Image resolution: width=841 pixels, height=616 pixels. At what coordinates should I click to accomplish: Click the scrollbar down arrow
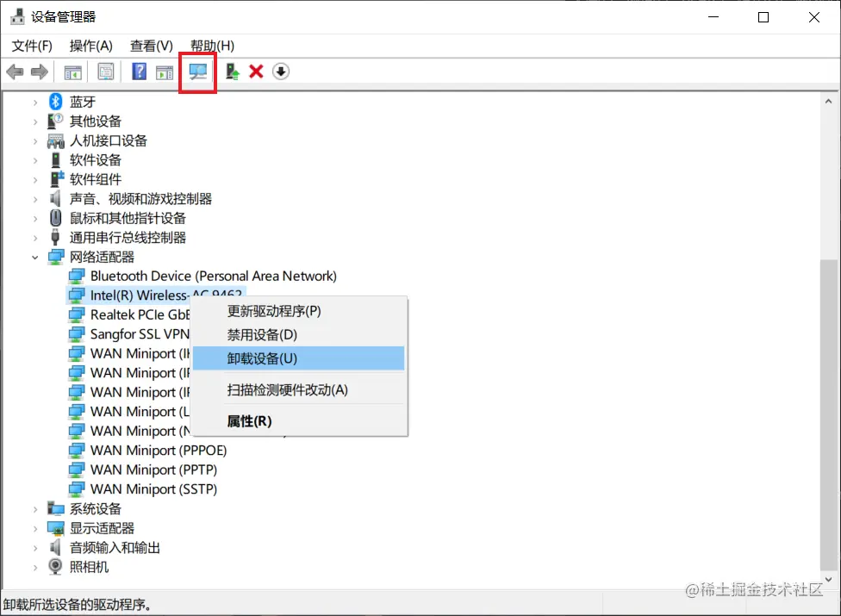pyautogui.click(x=828, y=579)
